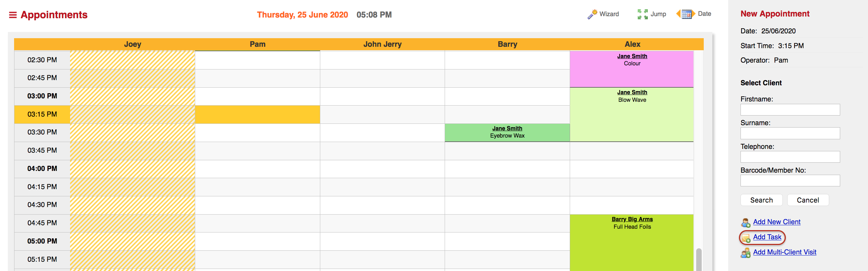Cancel the new appointment
This screenshot has height=271, width=868.
point(808,200)
